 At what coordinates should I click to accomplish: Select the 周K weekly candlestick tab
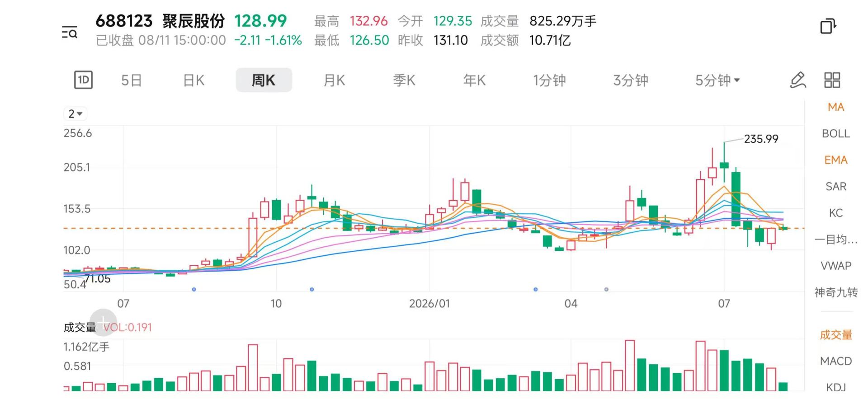[x=264, y=80]
